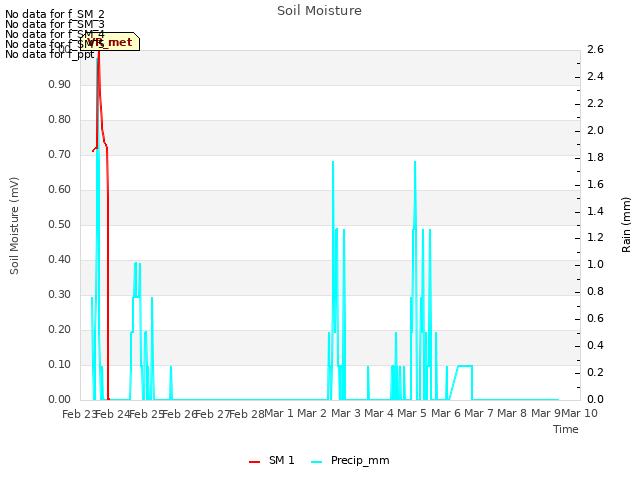Toggle SM 1 series in legend
The image size is (640, 480).
pos(272,461)
